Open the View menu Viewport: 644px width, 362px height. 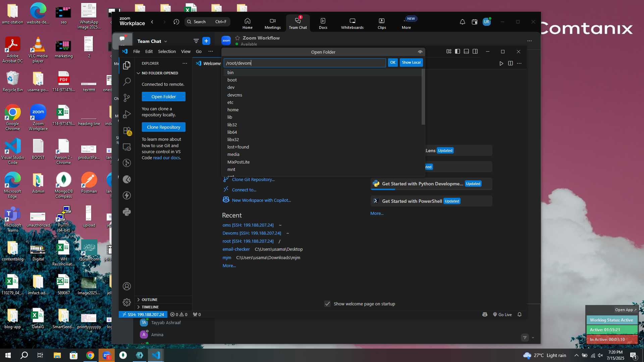click(x=186, y=51)
